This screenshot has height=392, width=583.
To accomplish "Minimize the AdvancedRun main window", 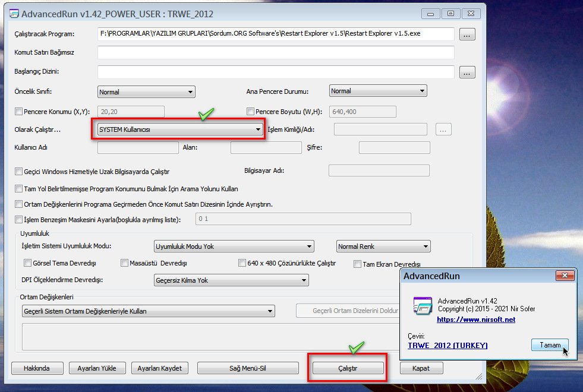I will (x=430, y=14).
